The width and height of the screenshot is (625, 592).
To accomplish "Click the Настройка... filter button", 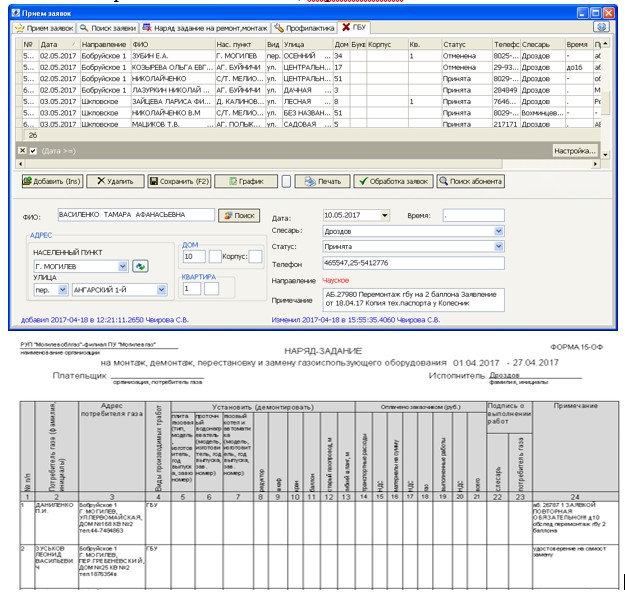I will 574,151.
